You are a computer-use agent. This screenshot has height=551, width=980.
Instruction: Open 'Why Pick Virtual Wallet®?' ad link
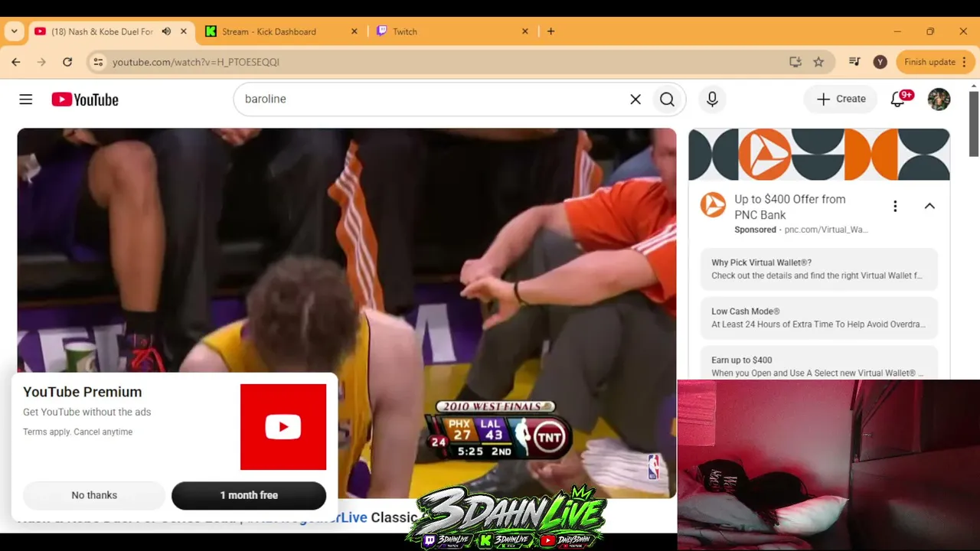tap(819, 269)
